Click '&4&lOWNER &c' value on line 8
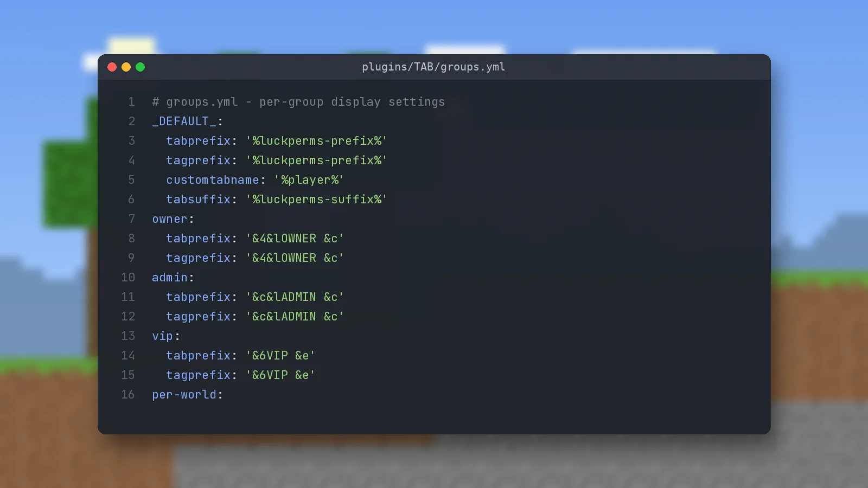The width and height of the screenshot is (868, 488). (x=295, y=239)
